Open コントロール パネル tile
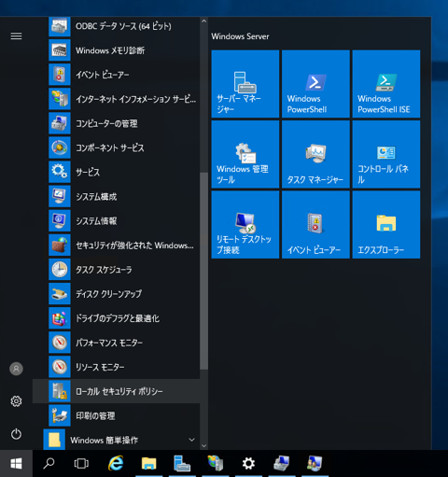The height and width of the screenshot is (477, 448). click(386, 154)
